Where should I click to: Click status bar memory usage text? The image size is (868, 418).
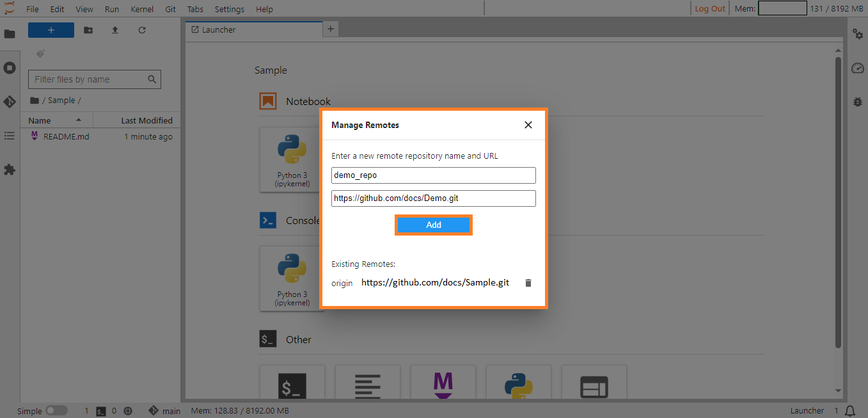click(x=240, y=411)
